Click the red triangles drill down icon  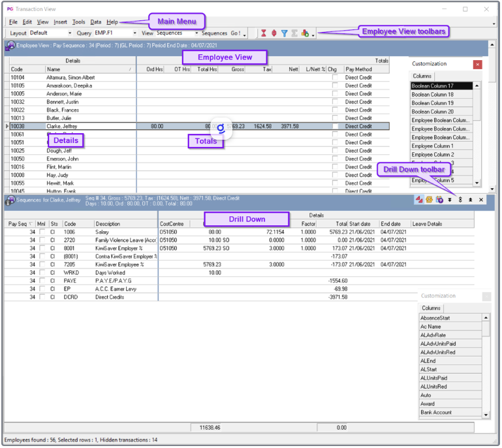pyautogui.click(x=418, y=200)
